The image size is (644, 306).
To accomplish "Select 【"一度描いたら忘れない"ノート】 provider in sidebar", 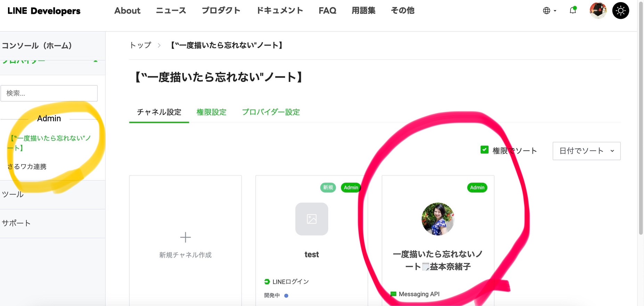I will pyautogui.click(x=49, y=143).
